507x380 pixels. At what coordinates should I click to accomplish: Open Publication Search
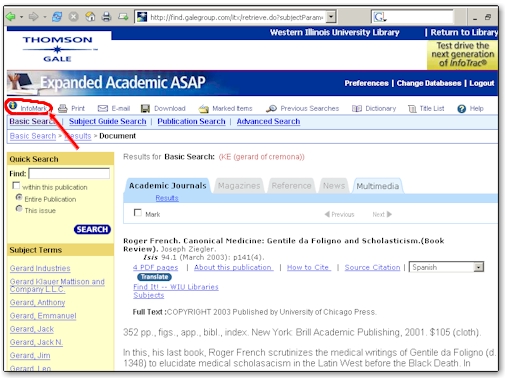(191, 121)
